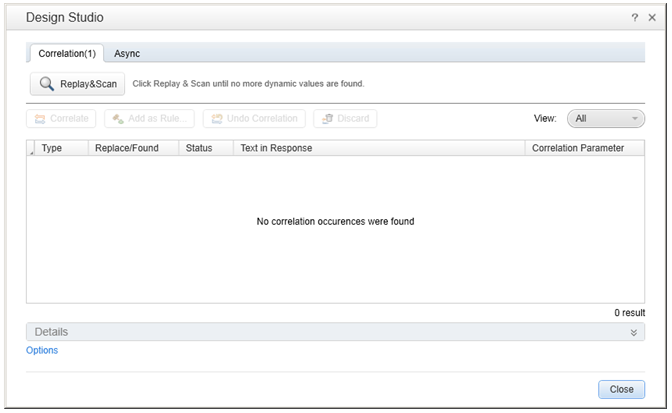Click the Close button at the bottom
Viewport: 672px width, 413px height.
pos(621,390)
